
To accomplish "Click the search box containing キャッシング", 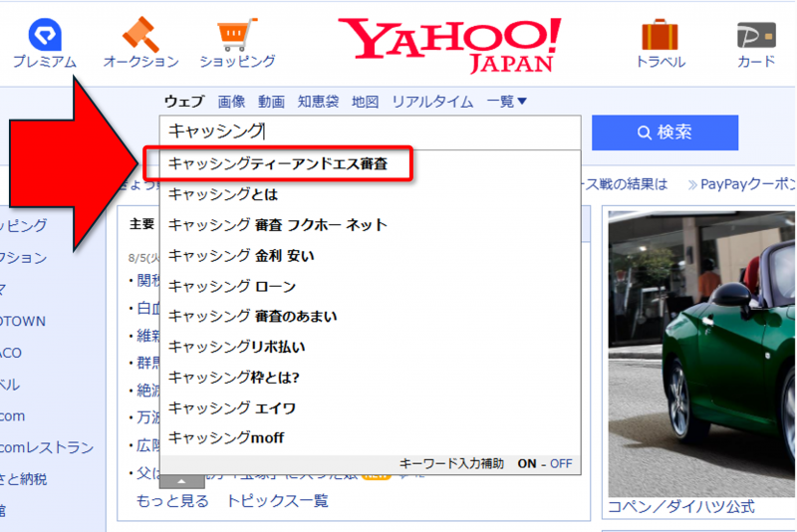I will point(370,133).
